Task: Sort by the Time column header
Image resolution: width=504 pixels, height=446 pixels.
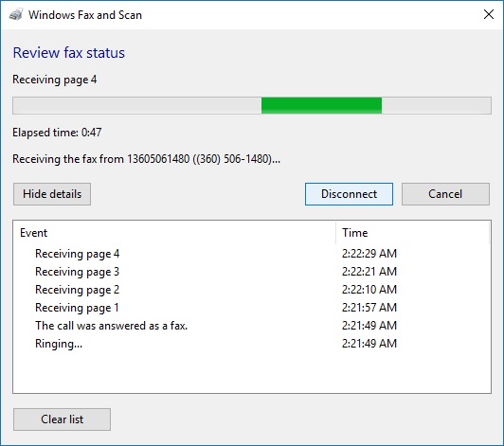Action: coord(413,233)
